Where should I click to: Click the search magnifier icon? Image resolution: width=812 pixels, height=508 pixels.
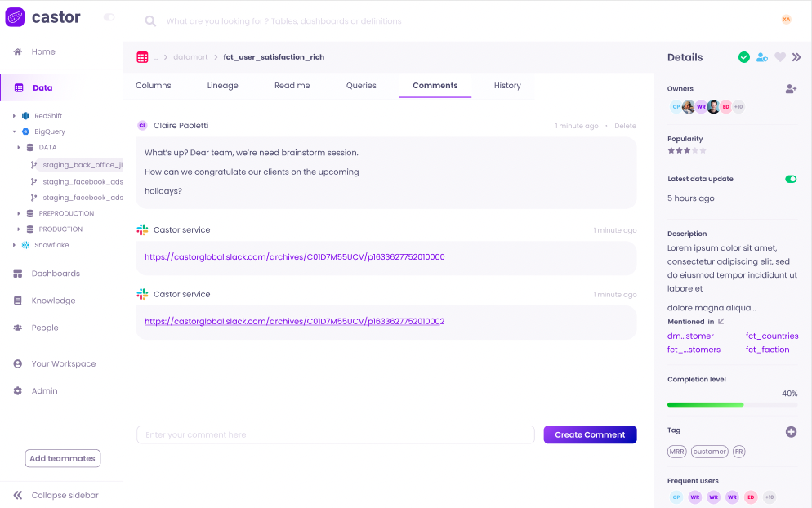150,21
